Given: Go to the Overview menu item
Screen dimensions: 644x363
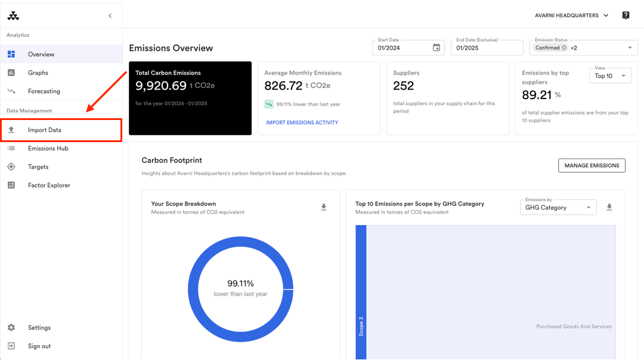Looking at the screenshot, I should [x=61, y=54].
